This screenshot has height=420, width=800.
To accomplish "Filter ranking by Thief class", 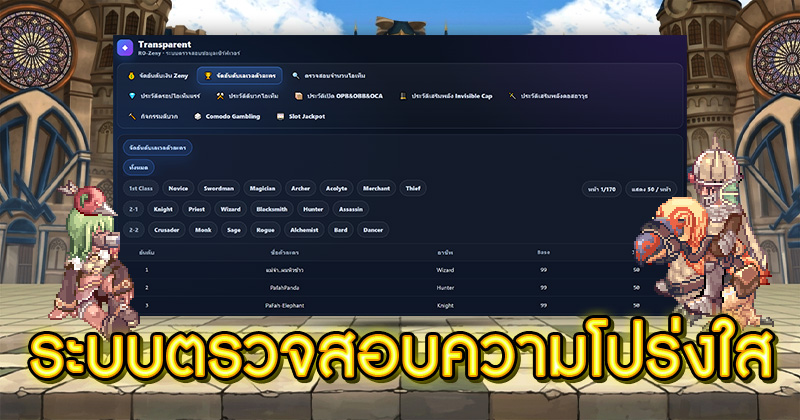I will (413, 188).
